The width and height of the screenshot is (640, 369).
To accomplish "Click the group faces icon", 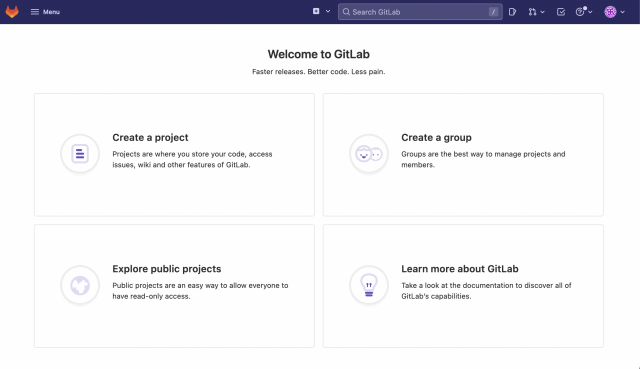I will 369,153.
